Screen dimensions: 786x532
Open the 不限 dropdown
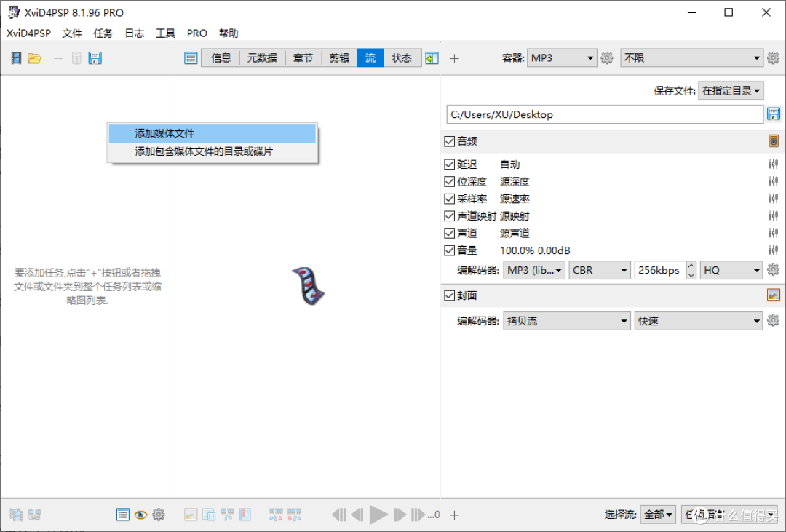pos(692,58)
